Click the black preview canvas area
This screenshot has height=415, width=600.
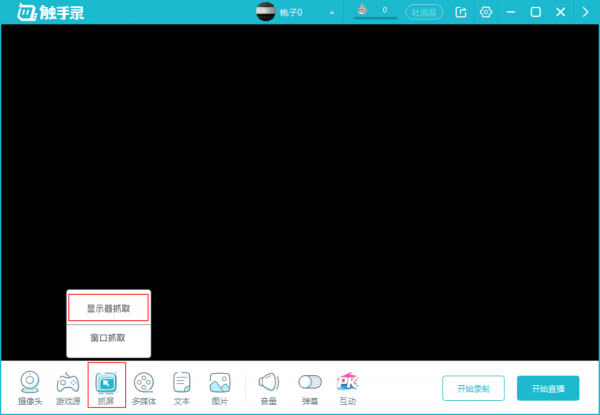[300, 160]
